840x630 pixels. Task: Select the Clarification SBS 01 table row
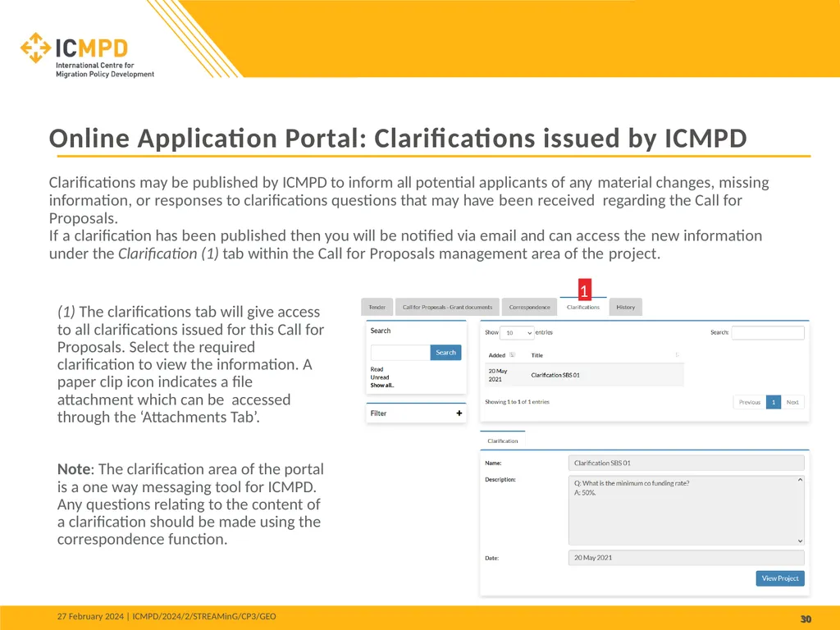click(584, 375)
